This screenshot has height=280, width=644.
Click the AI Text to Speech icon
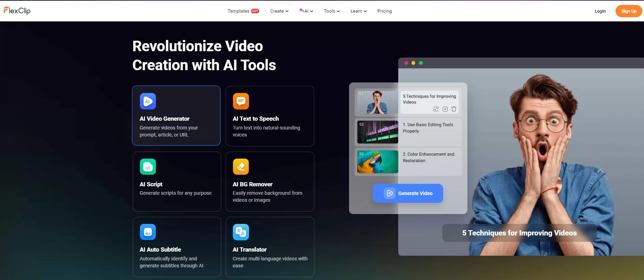pyautogui.click(x=241, y=101)
